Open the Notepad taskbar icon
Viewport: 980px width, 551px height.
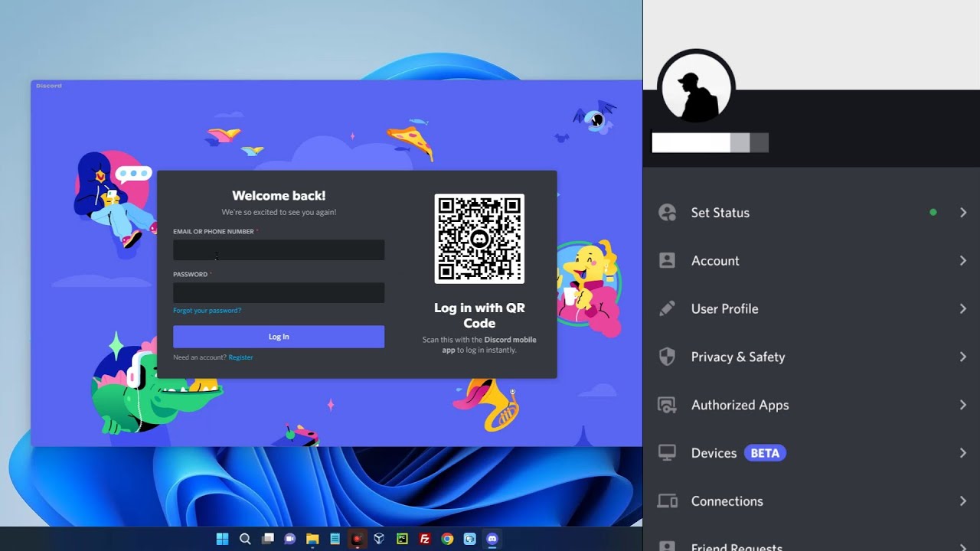pos(335,539)
